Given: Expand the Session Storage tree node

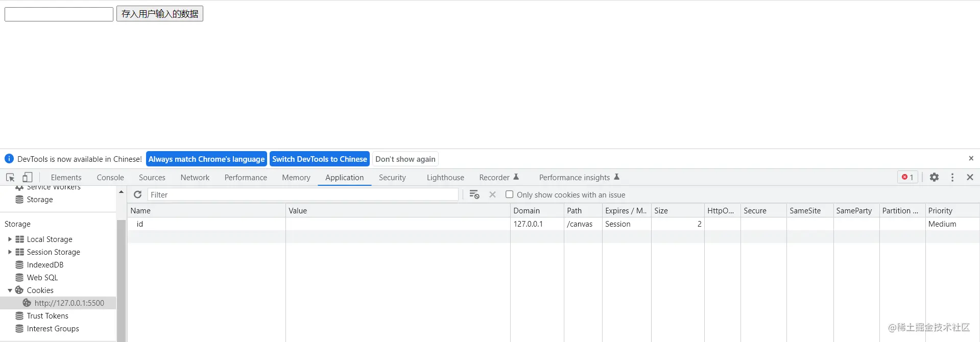Looking at the screenshot, I should click(10, 252).
